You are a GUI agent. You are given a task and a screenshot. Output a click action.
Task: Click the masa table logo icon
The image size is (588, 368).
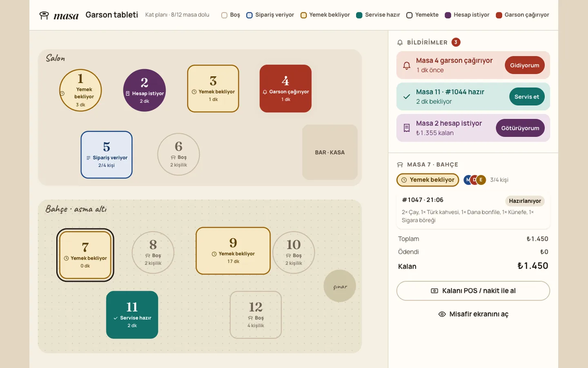[x=44, y=16]
